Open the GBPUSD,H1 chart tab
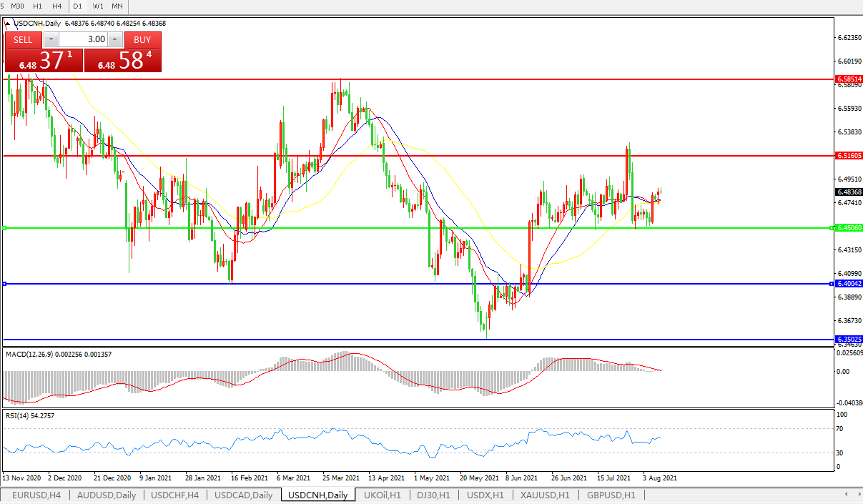The width and height of the screenshot is (863, 504). (611, 495)
